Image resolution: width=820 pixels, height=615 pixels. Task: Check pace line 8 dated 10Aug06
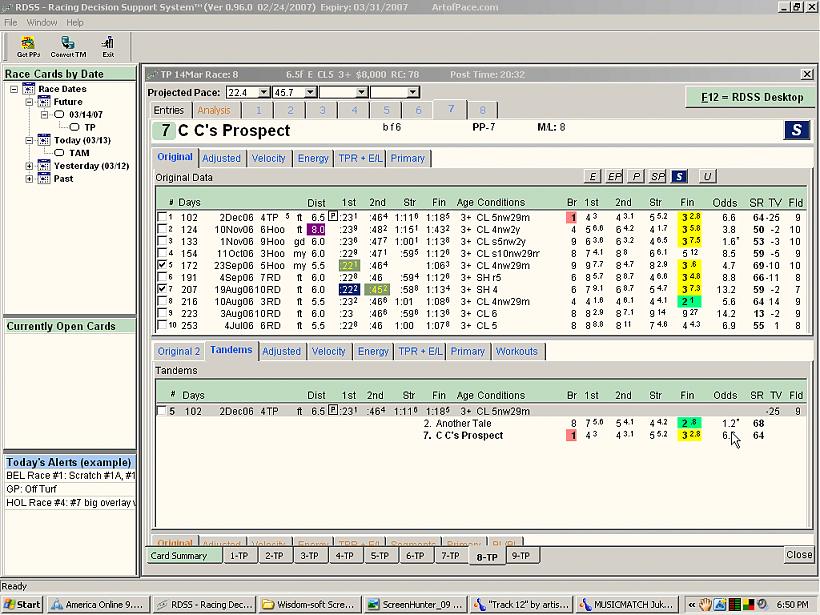click(162, 301)
